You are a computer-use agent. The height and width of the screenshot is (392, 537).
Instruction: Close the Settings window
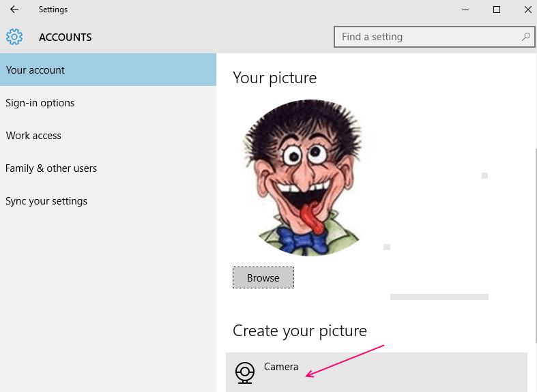(527, 10)
